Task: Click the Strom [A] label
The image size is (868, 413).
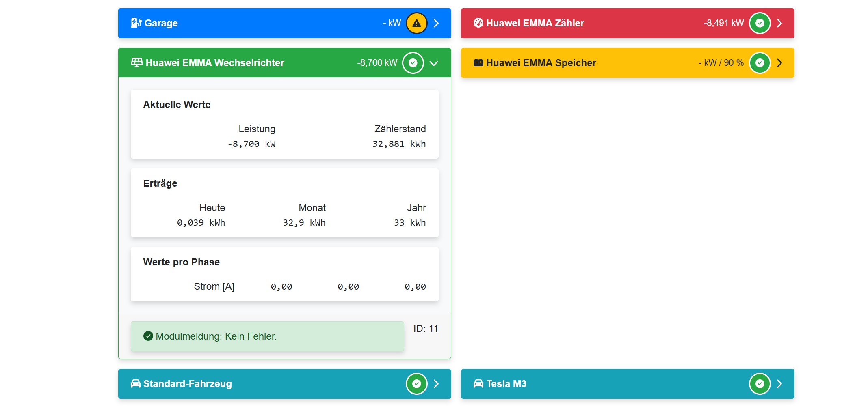Action: pyautogui.click(x=214, y=286)
